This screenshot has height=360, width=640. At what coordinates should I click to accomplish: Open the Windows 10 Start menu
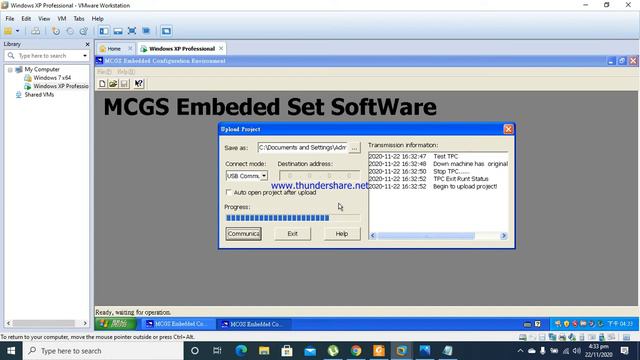point(11,351)
